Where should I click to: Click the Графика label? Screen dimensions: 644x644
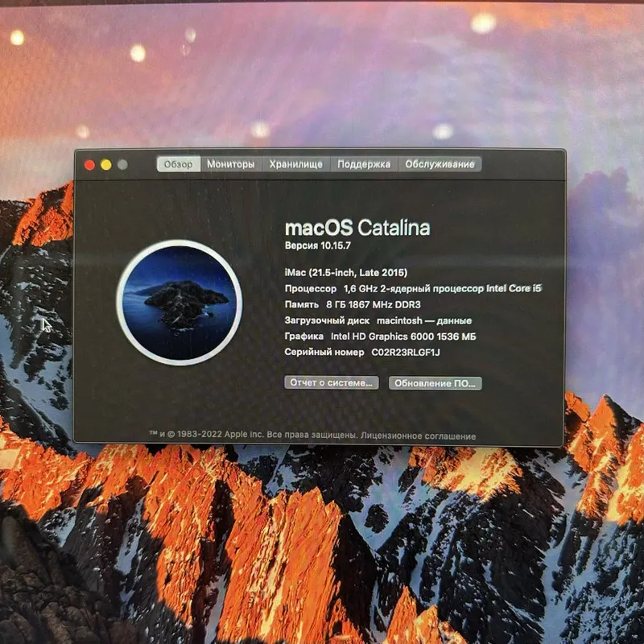click(304, 336)
